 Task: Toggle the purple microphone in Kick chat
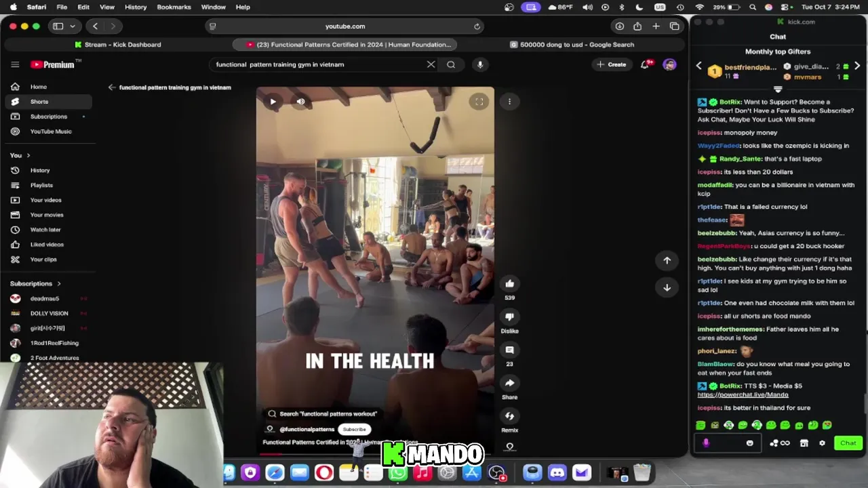[706, 443]
